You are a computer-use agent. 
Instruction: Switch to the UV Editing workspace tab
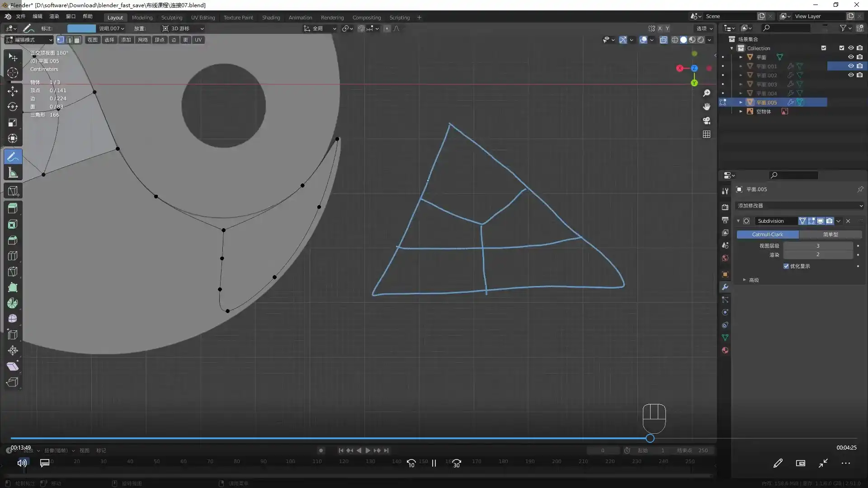pos(203,17)
